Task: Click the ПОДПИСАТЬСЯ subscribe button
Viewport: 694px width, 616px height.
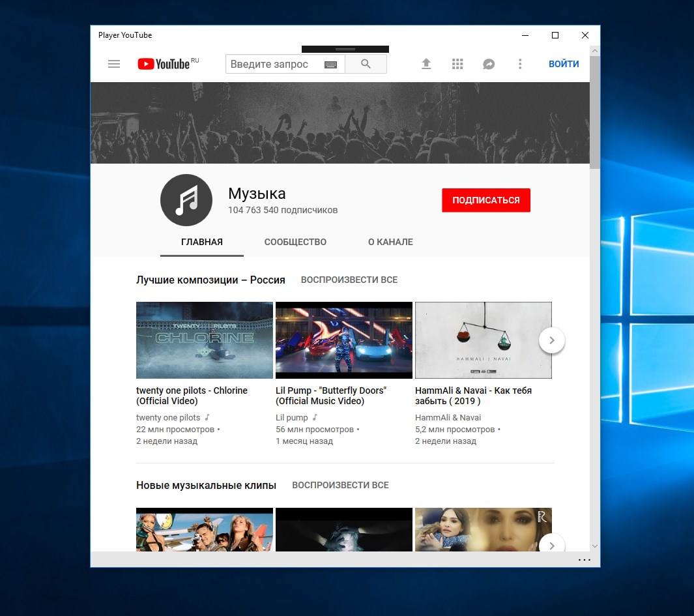Action: tap(486, 200)
